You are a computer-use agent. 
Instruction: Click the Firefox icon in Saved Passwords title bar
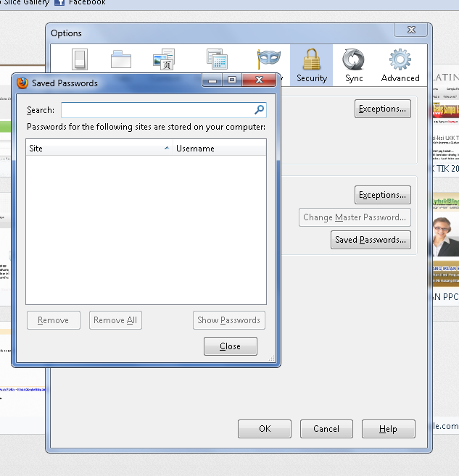pyautogui.click(x=22, y=83)
